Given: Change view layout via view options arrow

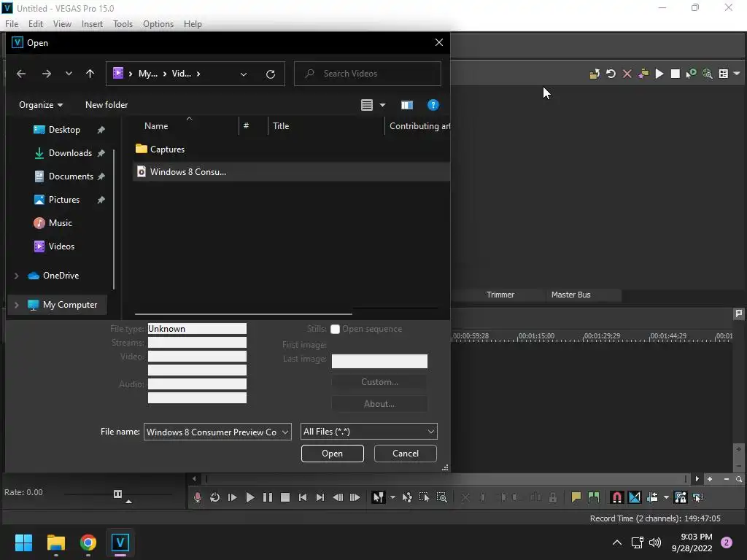Looking at the screenshot, I should pyautogui.click(x=382, y=105).
